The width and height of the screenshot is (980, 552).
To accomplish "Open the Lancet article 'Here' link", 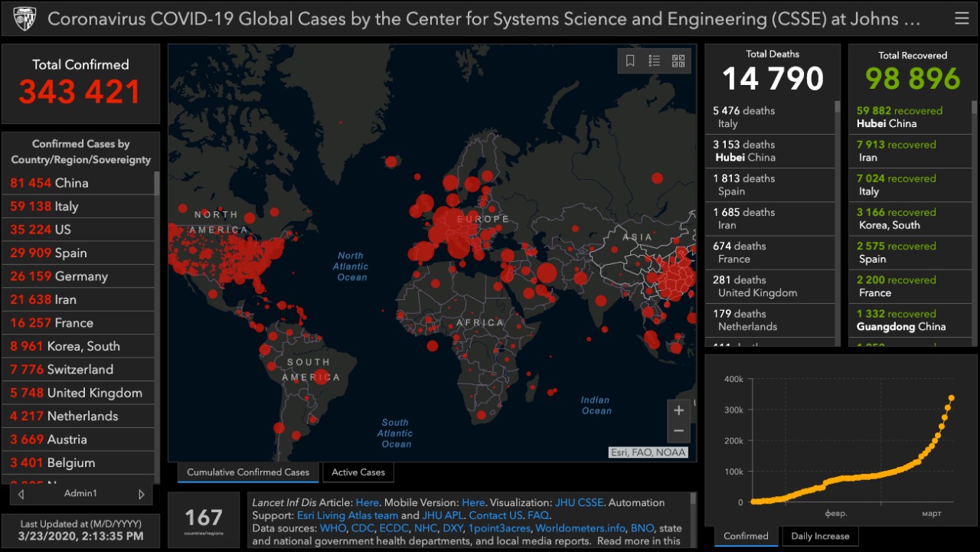I will click(367, 503).
